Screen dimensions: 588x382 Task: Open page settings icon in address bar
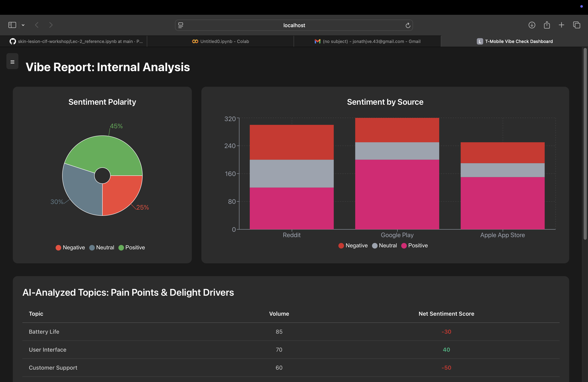coord(181,25)
